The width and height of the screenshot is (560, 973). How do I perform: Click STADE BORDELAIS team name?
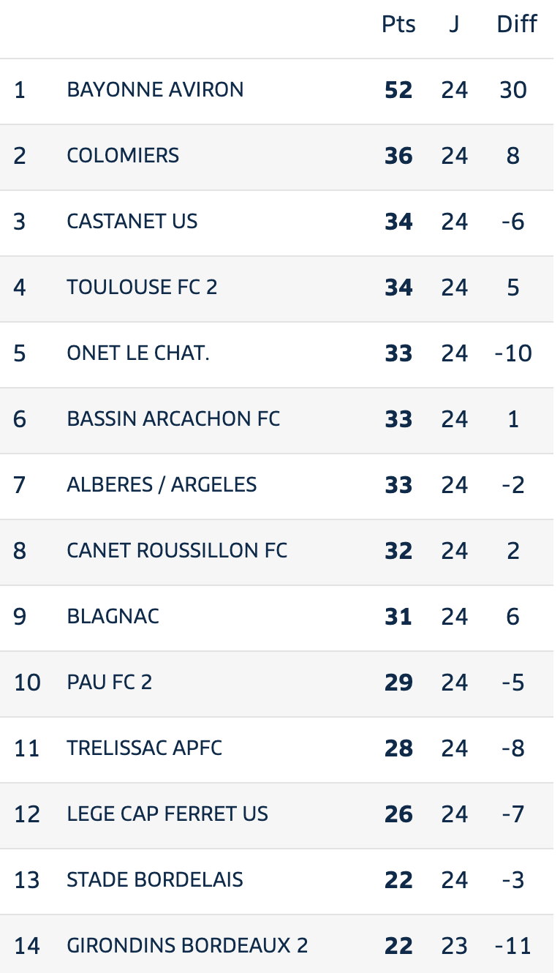click(155, 880)
